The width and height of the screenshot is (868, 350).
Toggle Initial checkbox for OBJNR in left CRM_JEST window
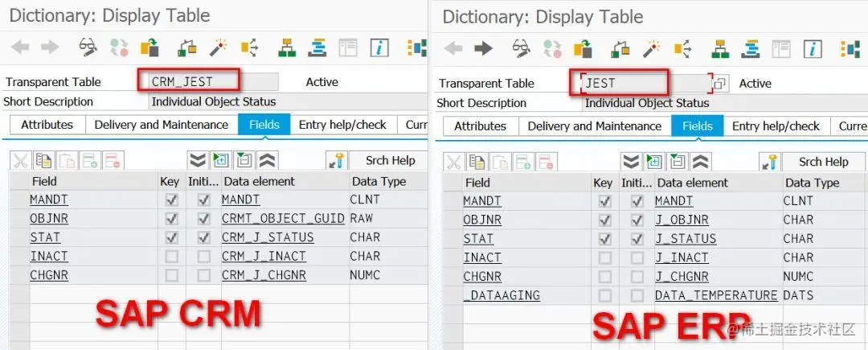tap(204, 218)
